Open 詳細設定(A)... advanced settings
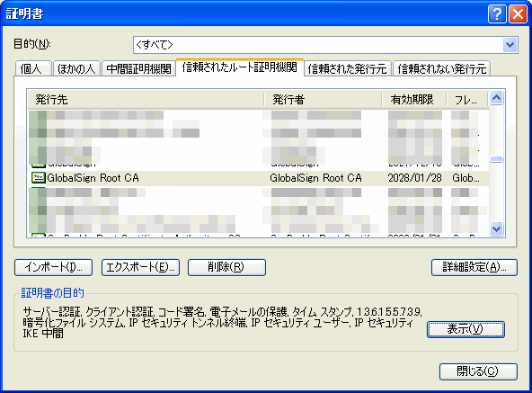This screenshot has height=393, width=532. (474, 267)
